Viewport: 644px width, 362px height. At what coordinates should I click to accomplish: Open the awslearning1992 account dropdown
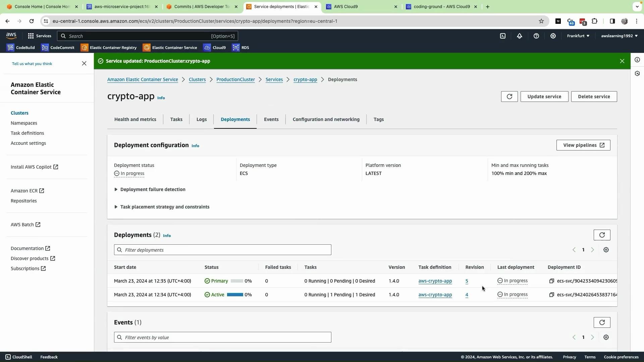point(619,36)
